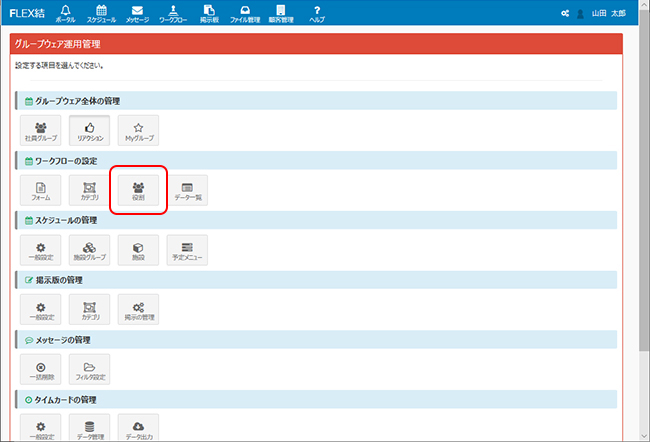Open the 掲示板 カテゴリ settings
This screenshot has width=650, height=442.
90,310
